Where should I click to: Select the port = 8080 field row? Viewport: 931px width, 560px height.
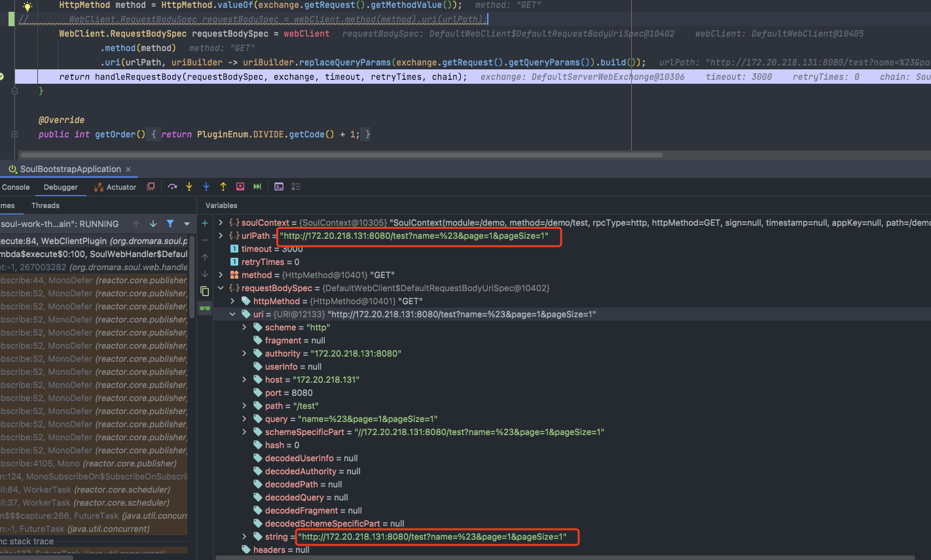pyautogui.click(x=572, y=393)
